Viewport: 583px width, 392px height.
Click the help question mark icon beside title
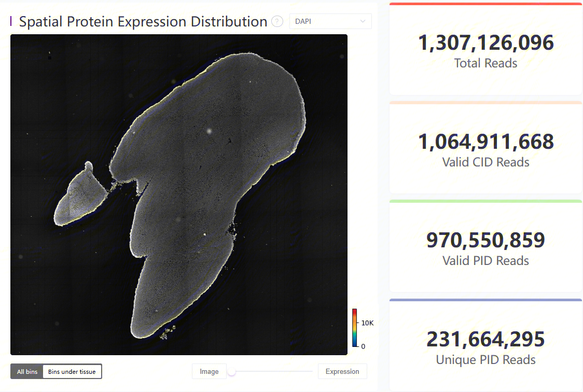pos(277,22)
